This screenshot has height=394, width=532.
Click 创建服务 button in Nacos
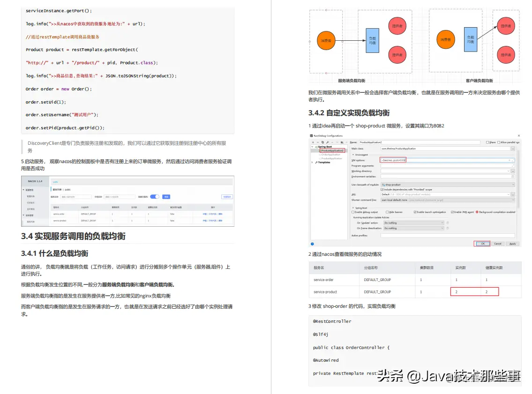click(227, 197)
